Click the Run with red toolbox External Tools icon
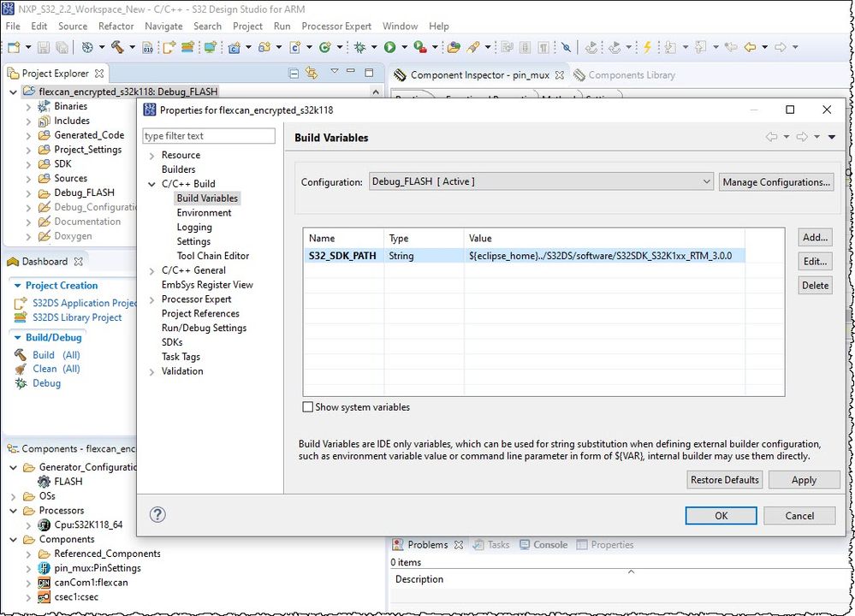The width and height of the screenshot is (855, 616). pos(420,47)
